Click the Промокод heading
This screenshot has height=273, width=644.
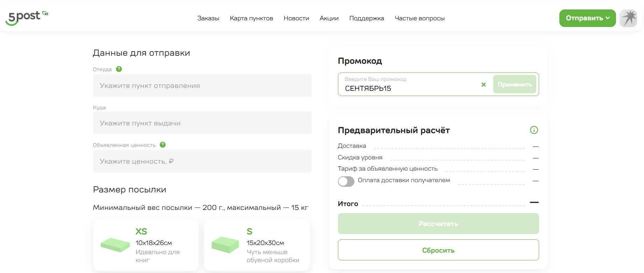click(x=360, y=61)
